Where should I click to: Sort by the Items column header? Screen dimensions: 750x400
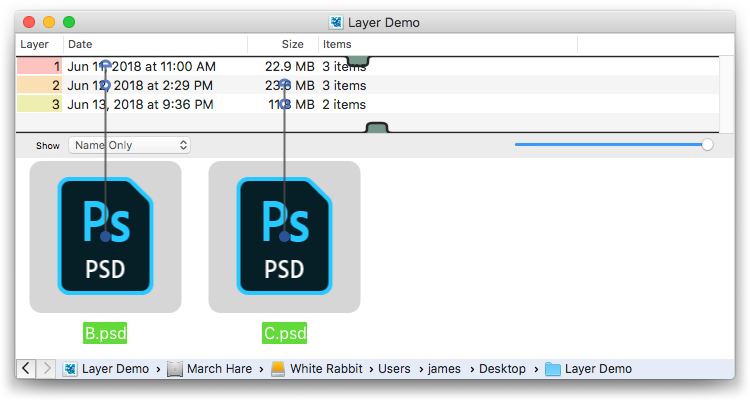click(448, 44)
